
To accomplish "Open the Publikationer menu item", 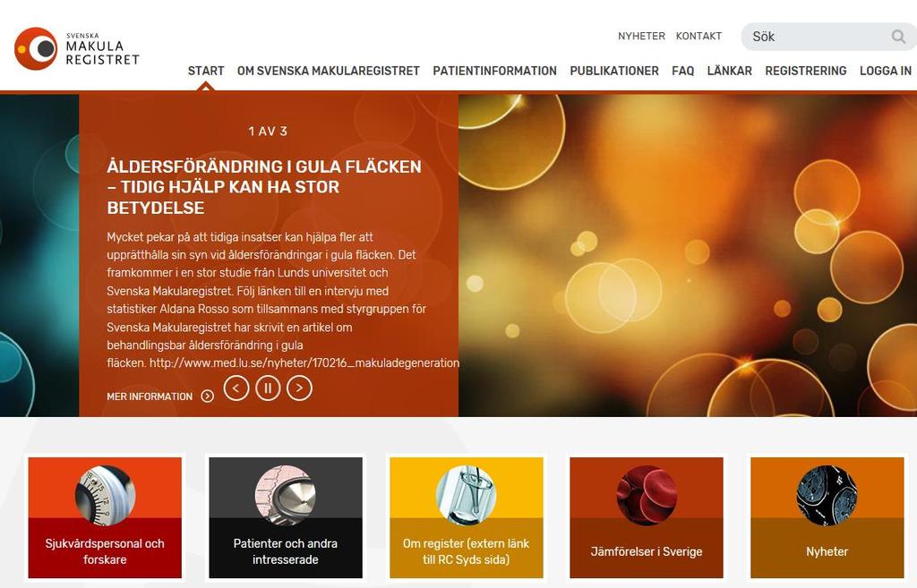I will [x=614, y=71].
